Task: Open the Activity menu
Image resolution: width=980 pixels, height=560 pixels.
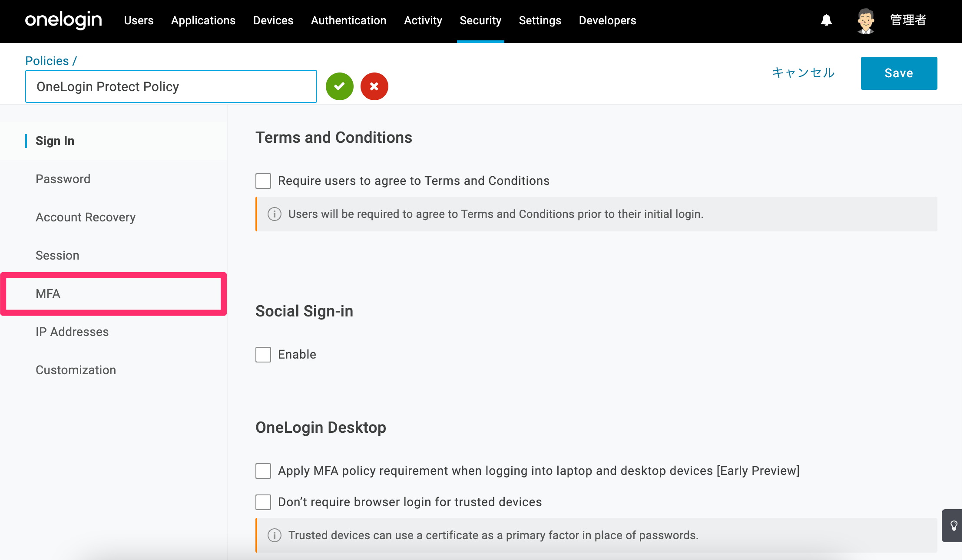Action: (x=423, y=20)
